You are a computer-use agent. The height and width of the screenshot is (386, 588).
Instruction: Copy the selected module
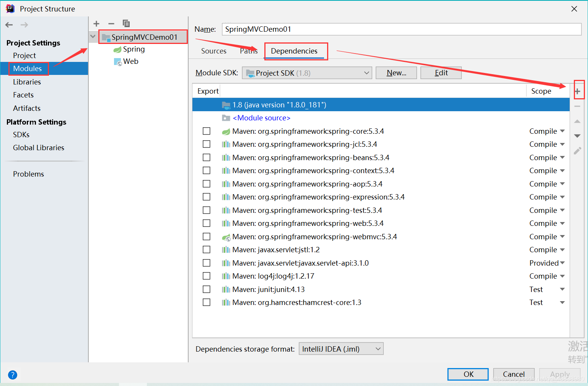(126, 24)
